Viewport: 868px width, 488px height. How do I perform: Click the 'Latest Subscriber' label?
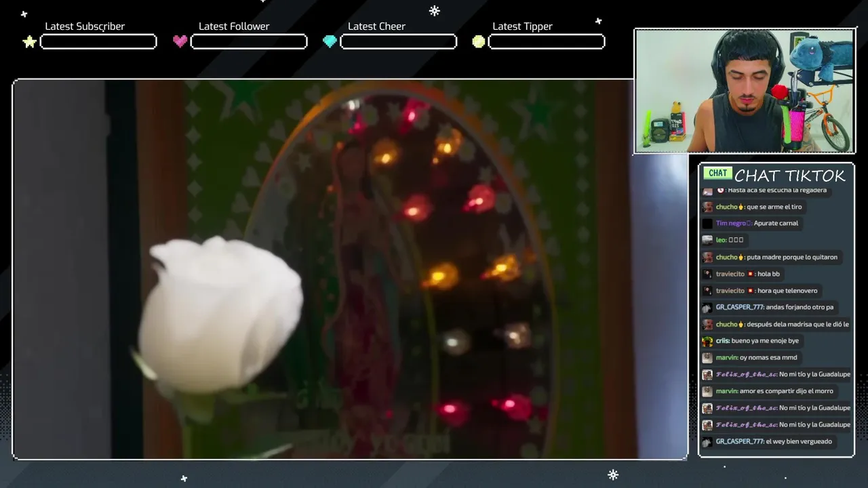pyautogui.click(x=85, y=26)
